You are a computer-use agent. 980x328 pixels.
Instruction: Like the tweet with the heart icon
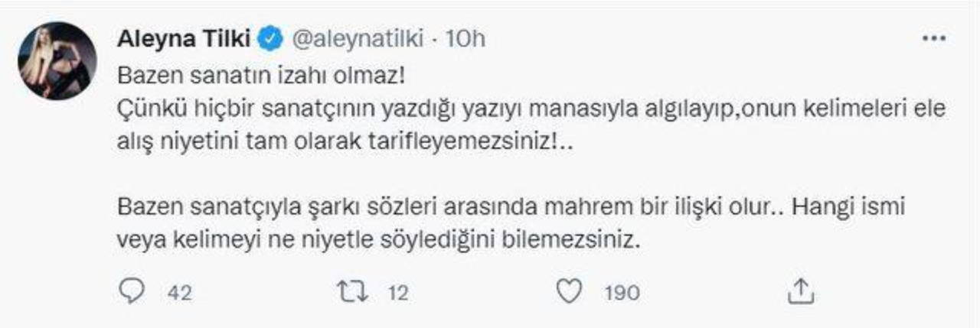[571, 291]
